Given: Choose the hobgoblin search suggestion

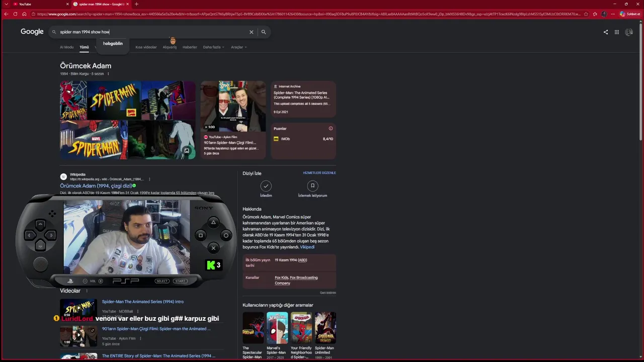Looking at the screenshot, I should [113, 44].
